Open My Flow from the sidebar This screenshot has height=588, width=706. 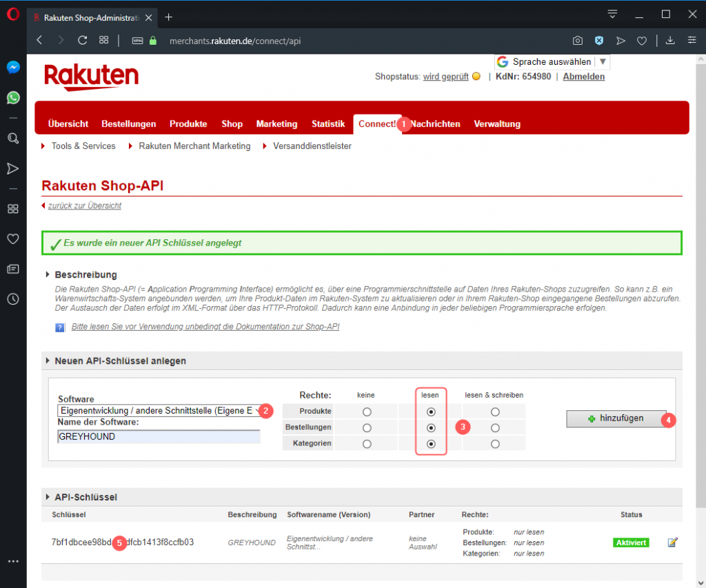coord(13,169)
